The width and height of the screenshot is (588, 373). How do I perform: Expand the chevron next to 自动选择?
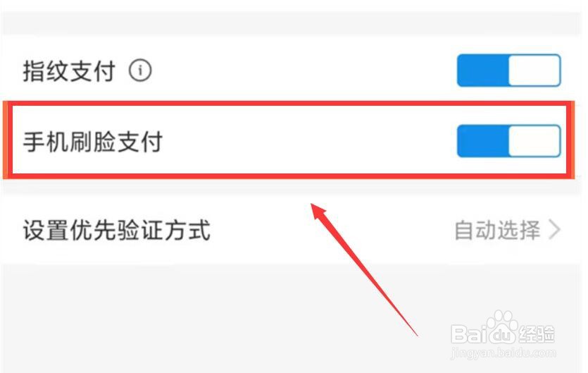(555, 229)
